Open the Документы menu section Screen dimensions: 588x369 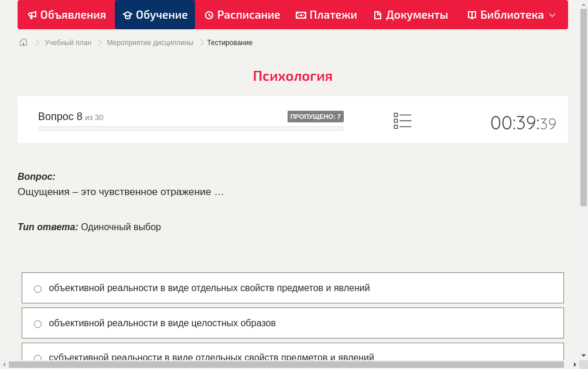tap(410, 15)
